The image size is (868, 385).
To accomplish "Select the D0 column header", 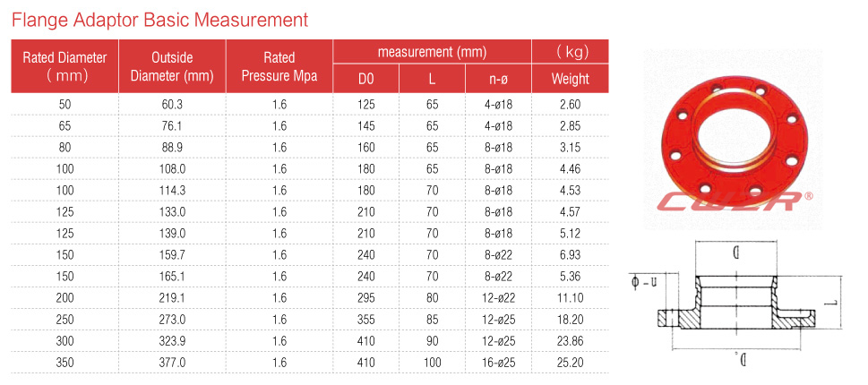I will point(365,79).
